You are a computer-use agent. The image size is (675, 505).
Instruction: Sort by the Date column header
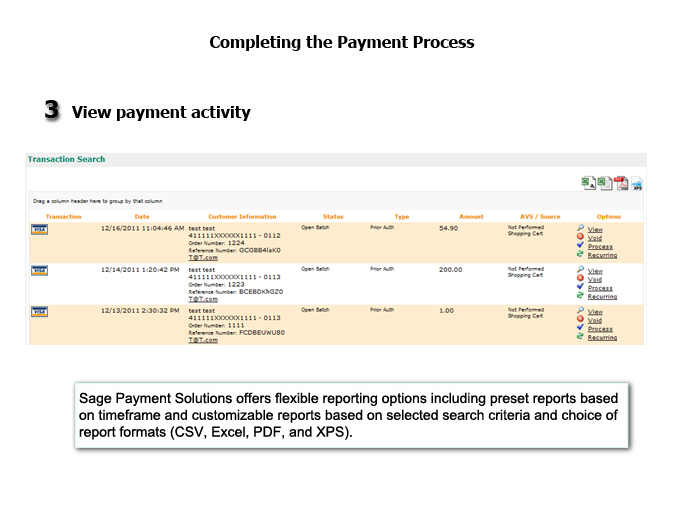tap(142, 216)
